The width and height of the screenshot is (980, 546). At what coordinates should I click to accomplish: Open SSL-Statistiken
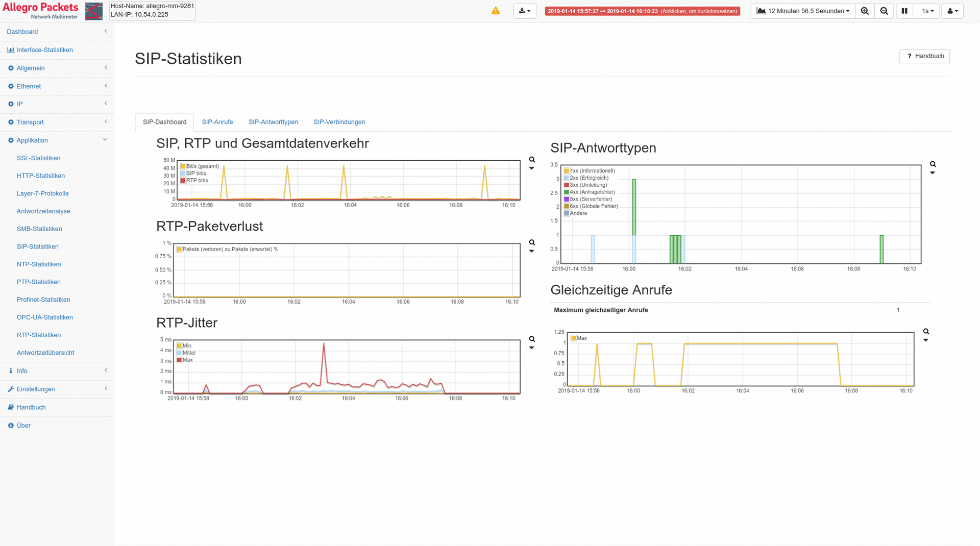coord(38,158)
